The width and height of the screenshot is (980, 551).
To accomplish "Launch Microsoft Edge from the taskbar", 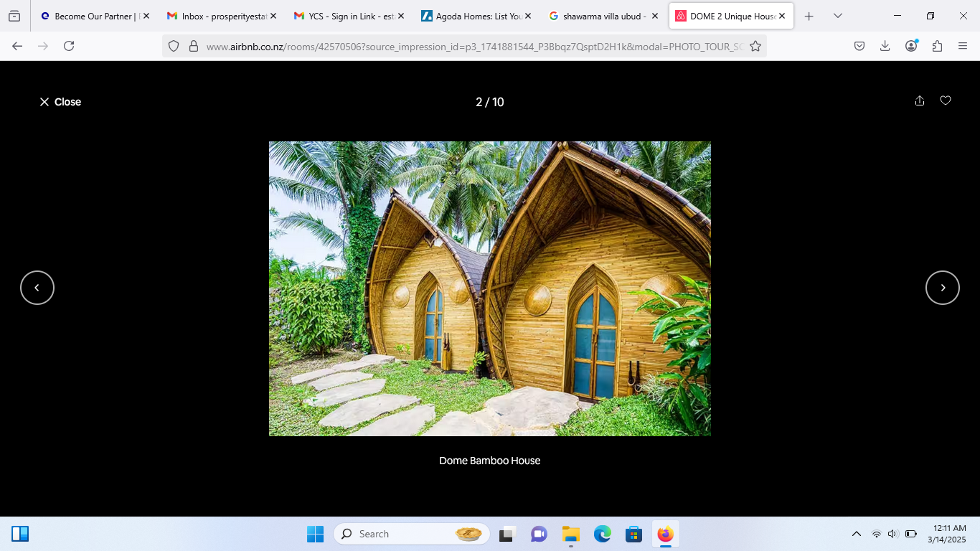I will 602,534.
